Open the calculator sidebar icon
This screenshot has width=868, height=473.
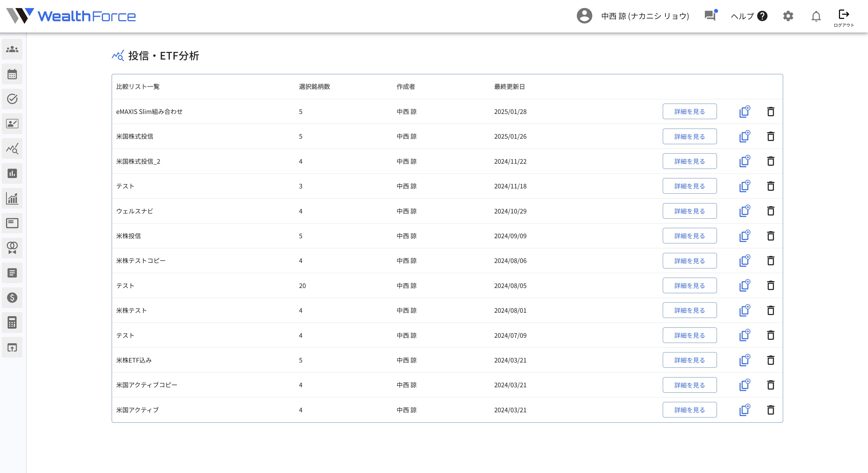pyautogui.click(x=12, y=323)
